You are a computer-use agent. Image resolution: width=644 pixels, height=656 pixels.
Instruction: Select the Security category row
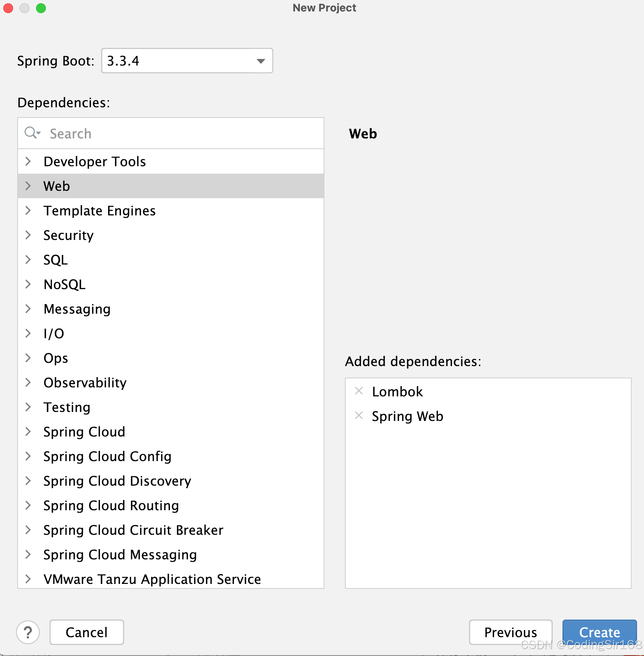tap(171, 235)
